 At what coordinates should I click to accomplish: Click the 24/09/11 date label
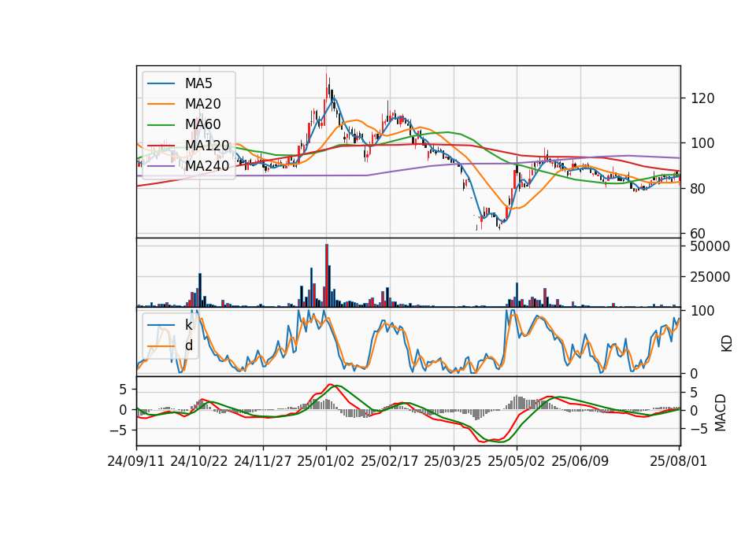coord(136,461)
